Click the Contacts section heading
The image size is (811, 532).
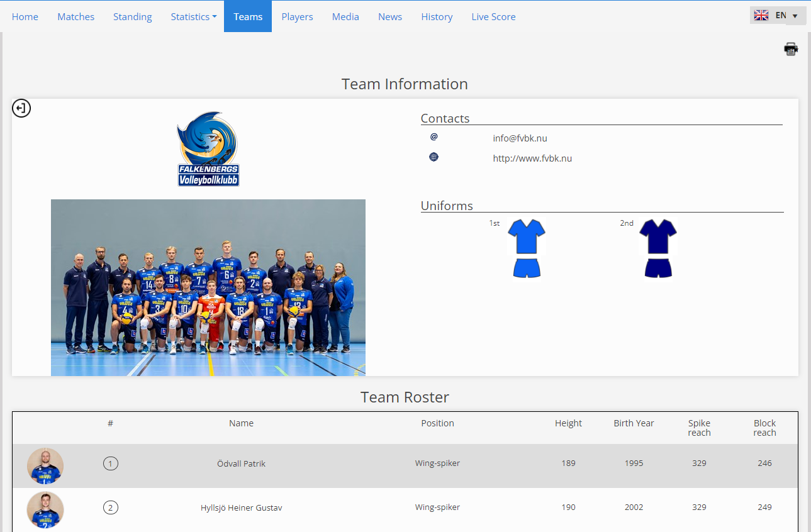[x=445, y=118]
